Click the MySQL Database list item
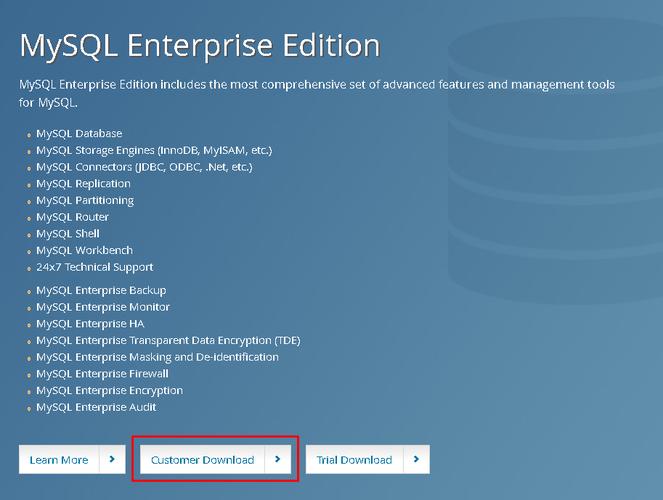Image resolution: width=663 pixels, height=500 pixels. click(x=79, y=134)
